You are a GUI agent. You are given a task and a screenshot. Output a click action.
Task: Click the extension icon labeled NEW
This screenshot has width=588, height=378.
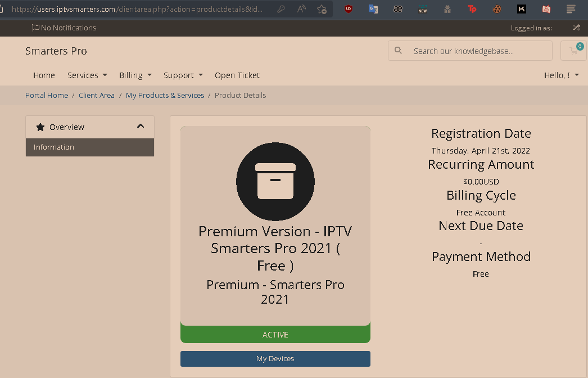[x=423, y=9]
